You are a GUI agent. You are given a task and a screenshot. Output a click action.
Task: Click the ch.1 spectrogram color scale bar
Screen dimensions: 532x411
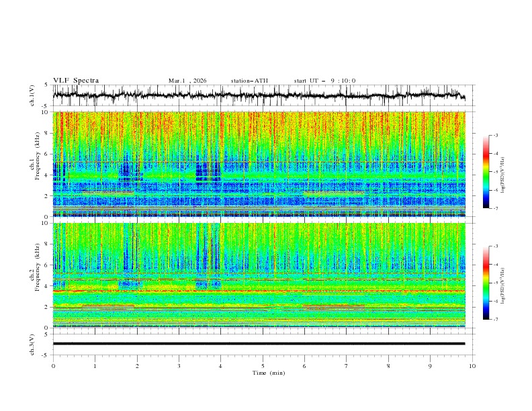coord(486,171)
